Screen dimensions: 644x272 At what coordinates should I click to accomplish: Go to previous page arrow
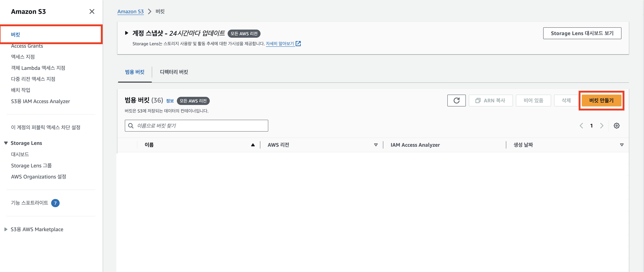581,126
